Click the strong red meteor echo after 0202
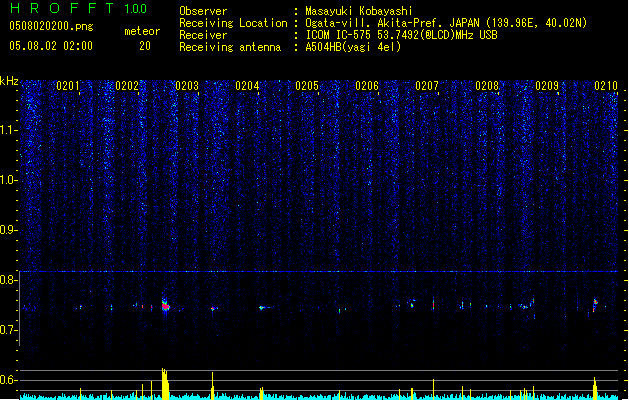 tap(166, 307)
